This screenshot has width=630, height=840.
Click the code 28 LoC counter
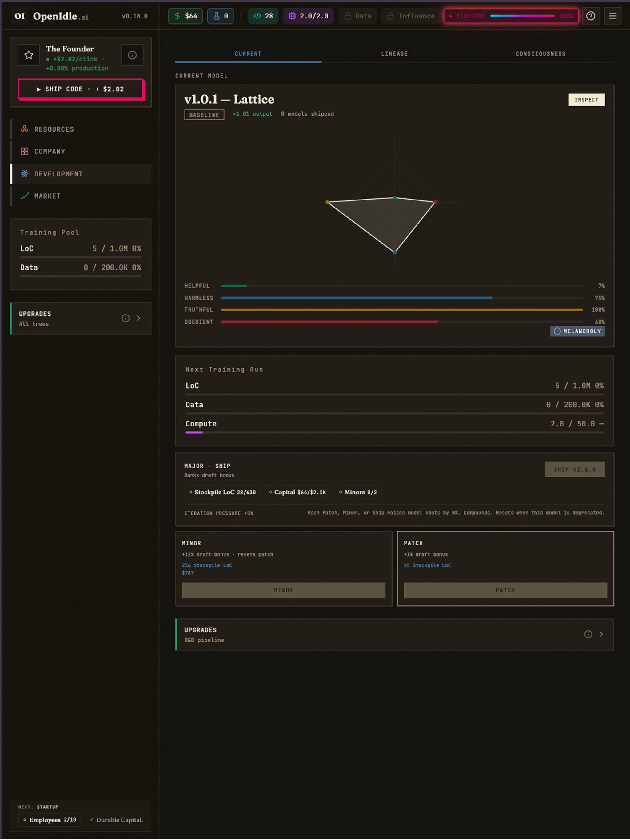point(263,16)
